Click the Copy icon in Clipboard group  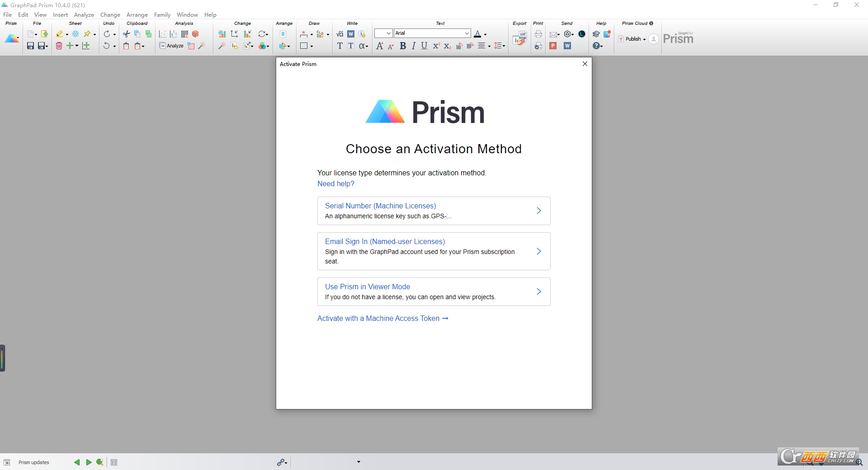(x=137, y=34)
